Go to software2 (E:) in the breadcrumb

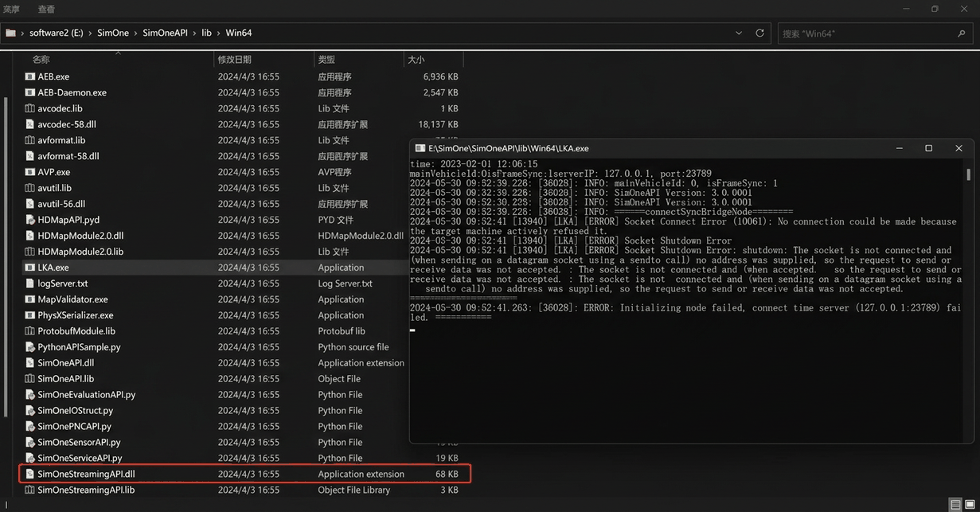pyautogui.click(x=56, y=33)
